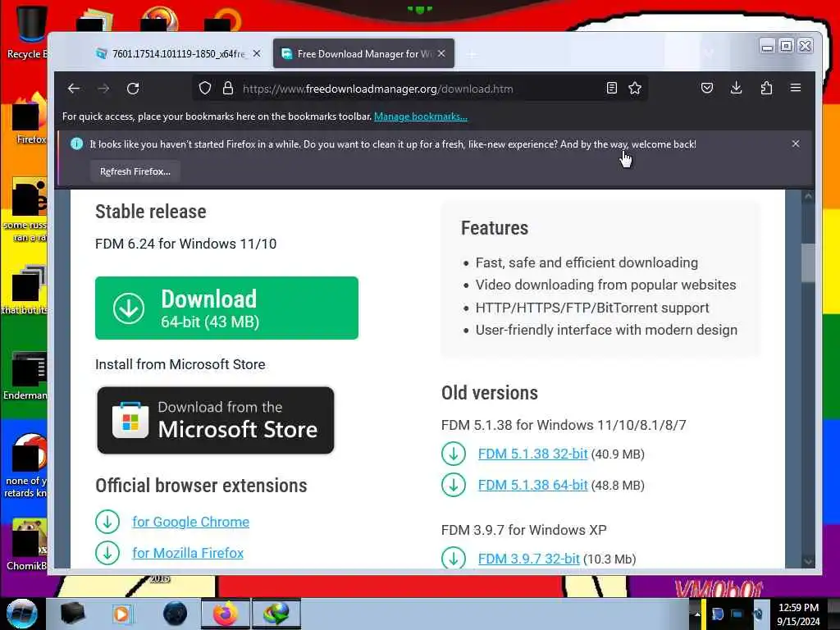840x630 pixels.
Task: Open the Manage bookmarks link
Action: click(421, 116)
